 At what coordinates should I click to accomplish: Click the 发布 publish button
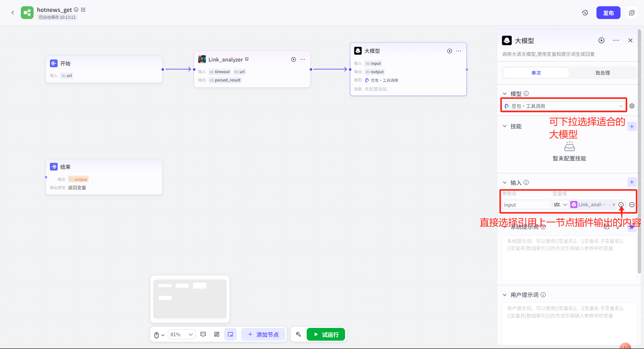(608, 13)
